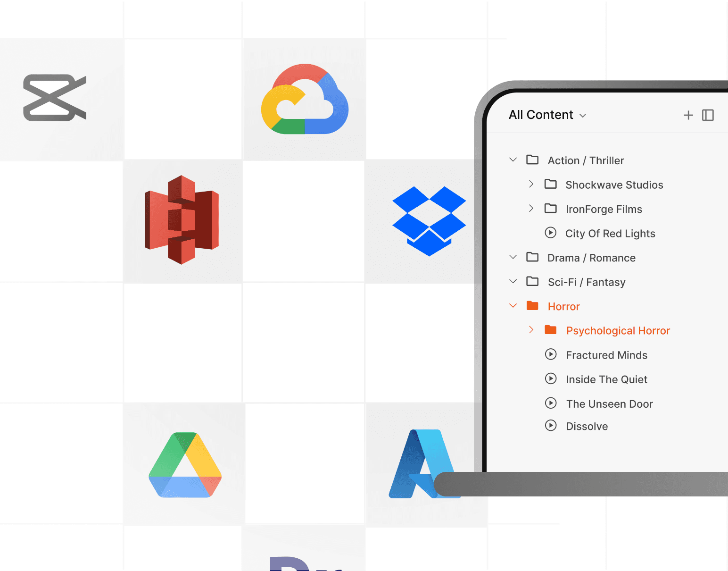Open the Fractured Minds title
The image size is (728, 571).
point(606,355)
